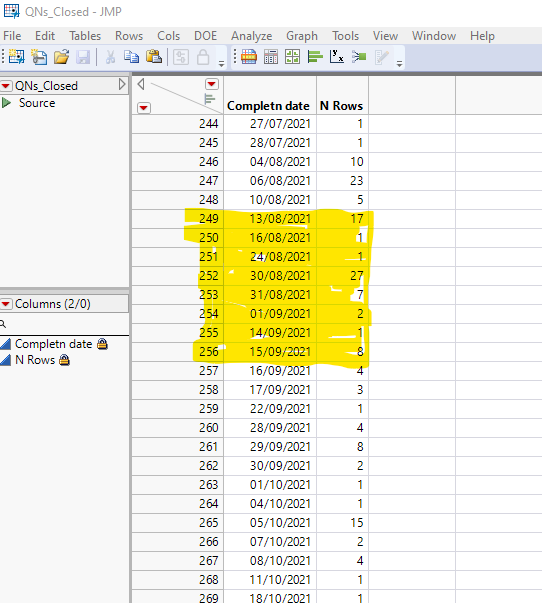
Task: Launch Fit Y by X icon
Action: pos(337,57)
